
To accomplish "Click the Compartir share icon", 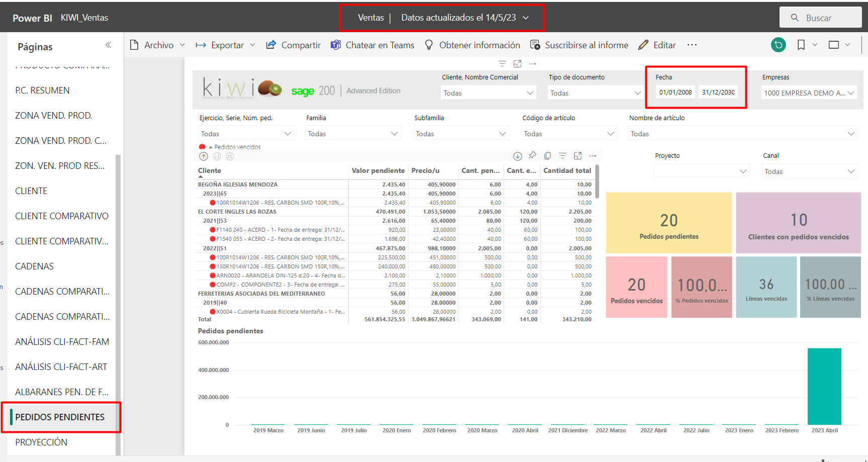I will tap(271, 45).
